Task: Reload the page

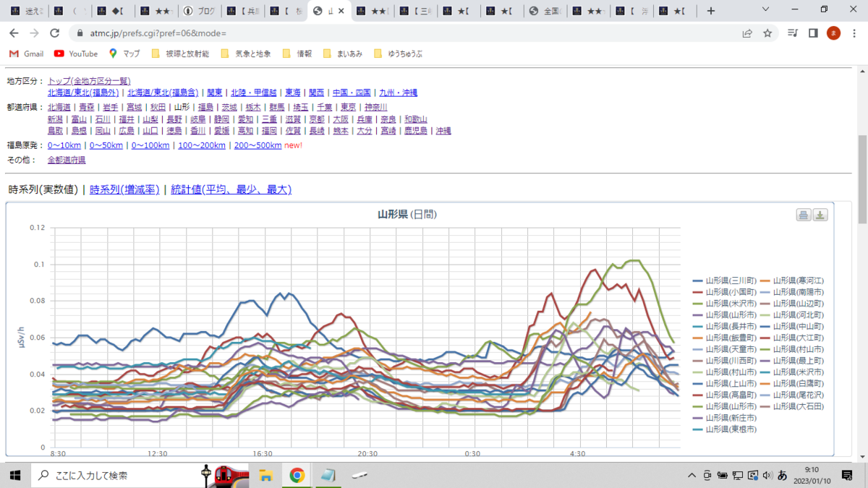Action: click(x=54, y=33)
